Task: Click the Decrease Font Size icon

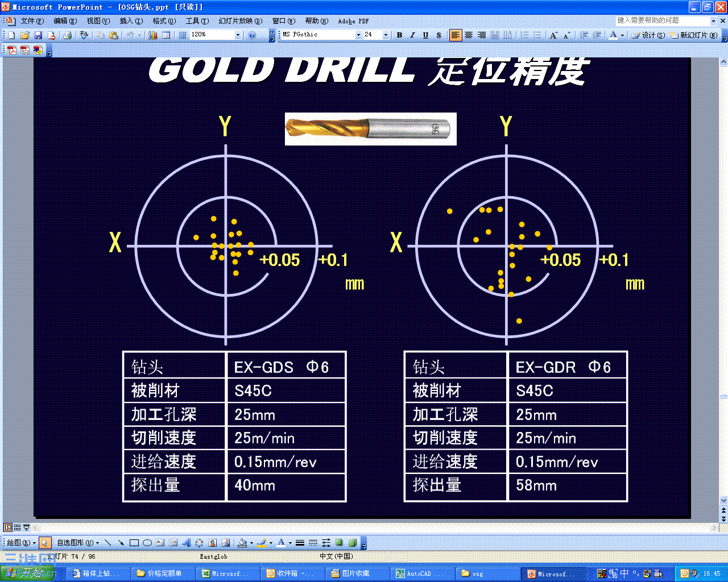Action: pos(566,35)
